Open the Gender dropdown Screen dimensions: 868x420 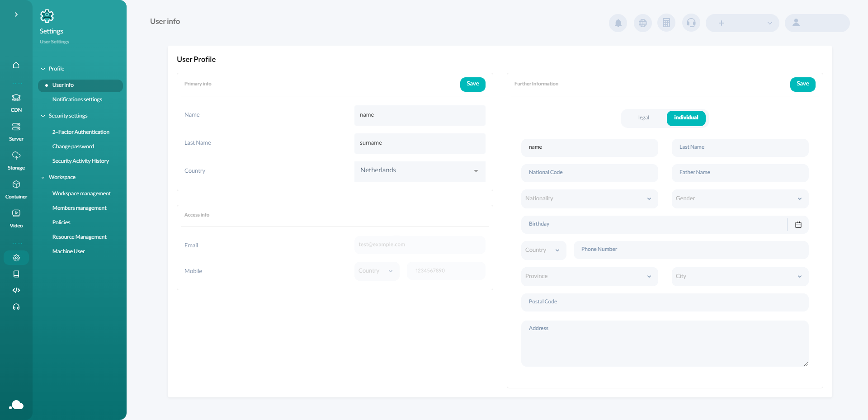click(740, 199)
